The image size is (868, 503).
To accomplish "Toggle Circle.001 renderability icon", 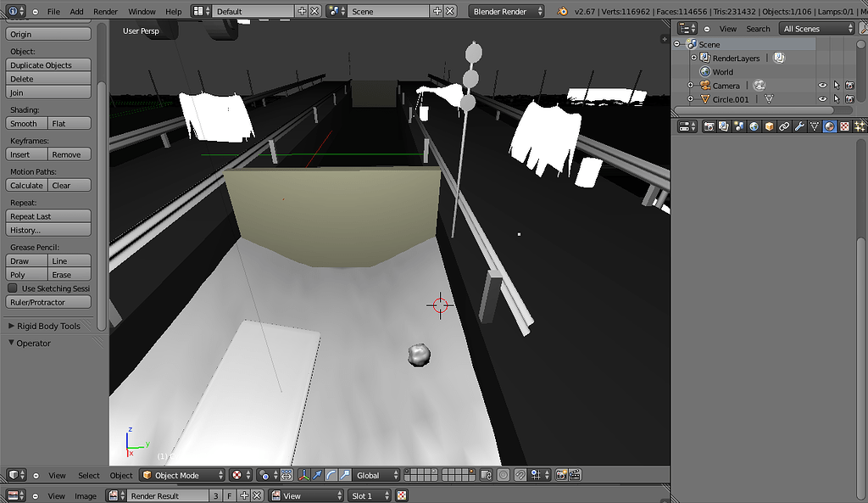I will point(849,99).
